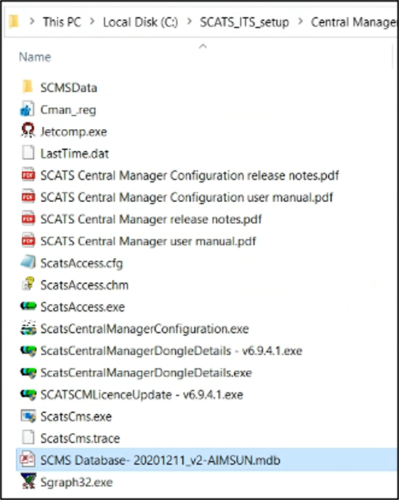Image resolution: width=399 pixels, height=500 pixels.
Task: Select the ScatsAccess.exe green icon
Action: click(28, 306)
